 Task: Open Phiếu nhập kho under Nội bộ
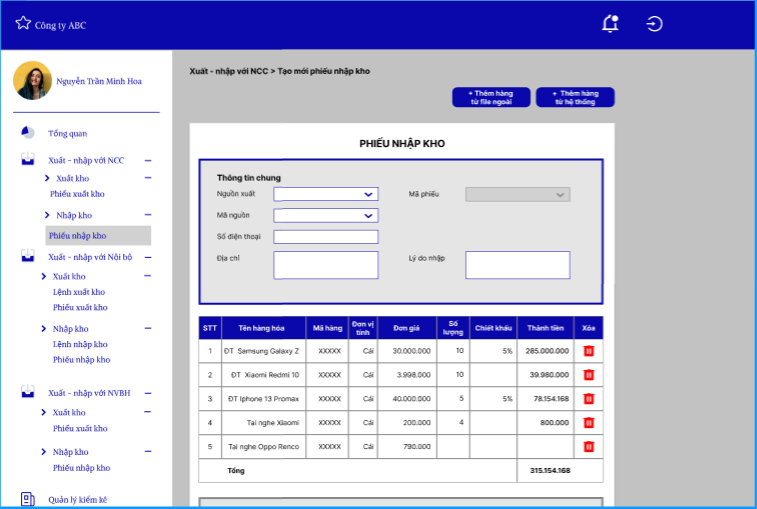pyautogui.click(x=82, y=360)
